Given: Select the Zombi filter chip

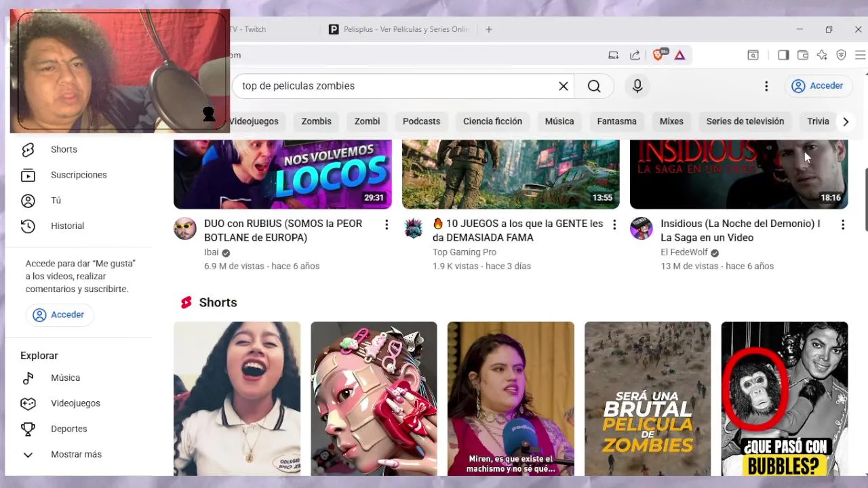Looking at the screenshot, I should (367, 121).
